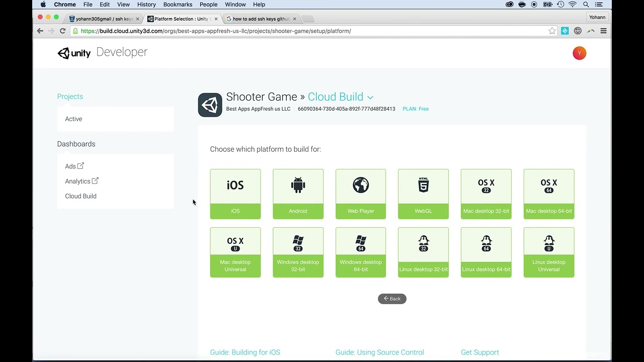Open a new tab beside the last tab
The height and width of the screenshot is (362, 644).
point(308,19)
